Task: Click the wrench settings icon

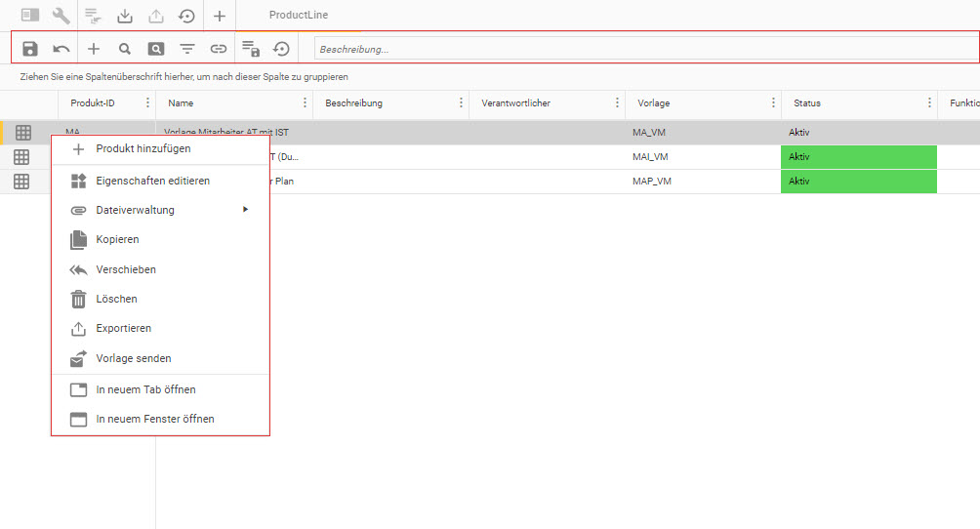Action: [61, 16]
